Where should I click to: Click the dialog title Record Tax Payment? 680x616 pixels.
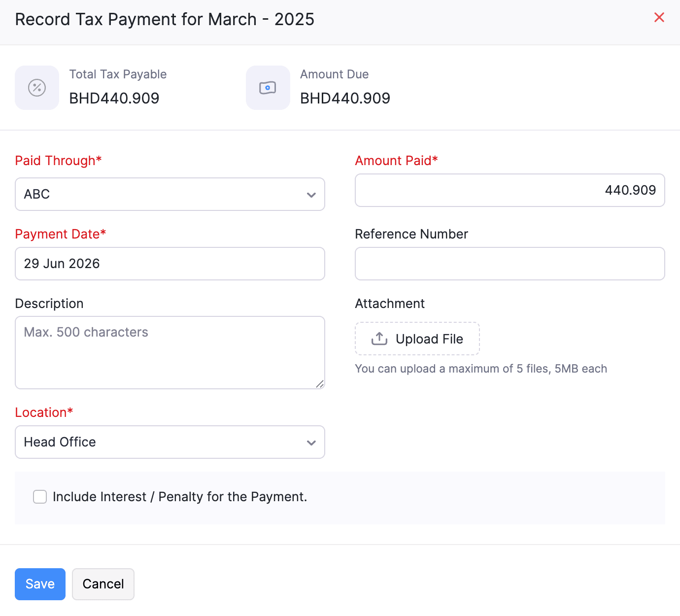pos(165,19)
